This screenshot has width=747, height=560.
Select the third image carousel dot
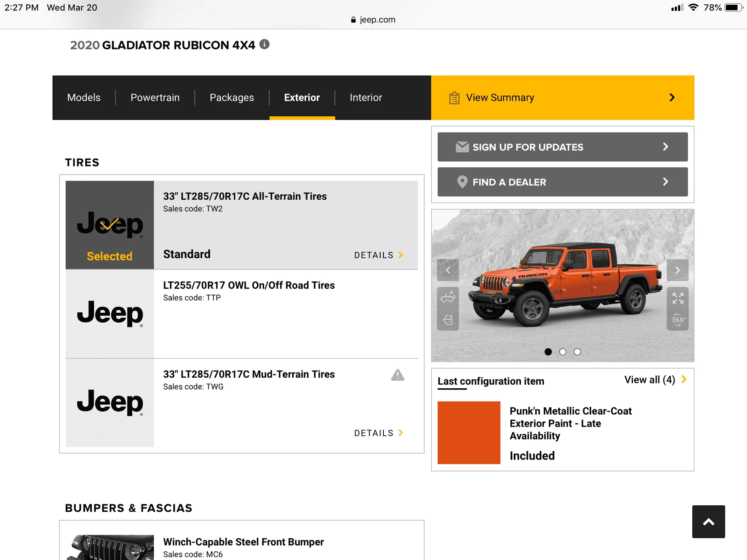pos(577,352)
